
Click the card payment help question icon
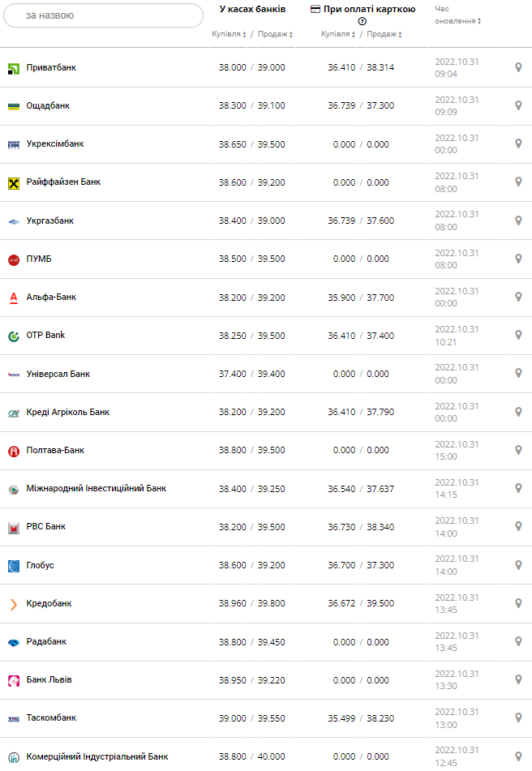click(363, 21)
